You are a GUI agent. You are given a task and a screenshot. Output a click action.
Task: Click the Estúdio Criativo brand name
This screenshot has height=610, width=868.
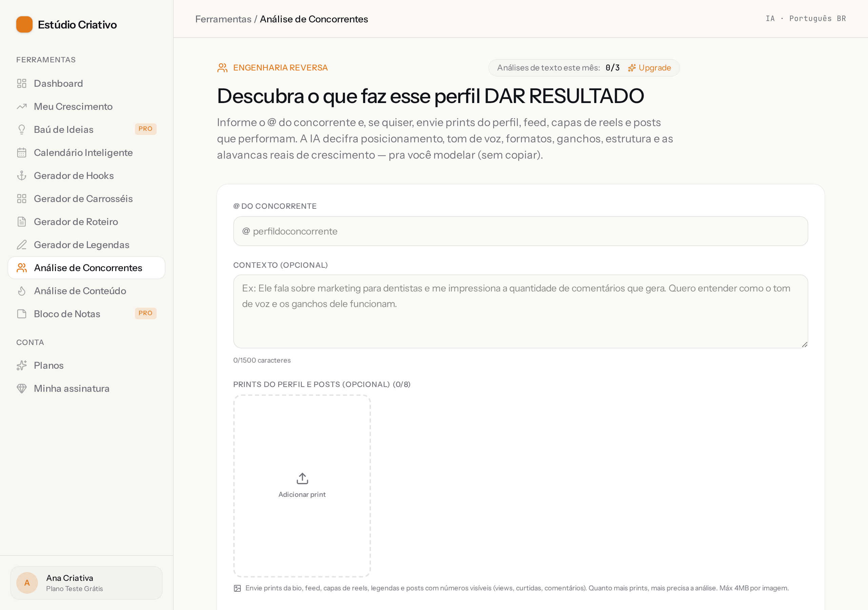coord(77,25)
